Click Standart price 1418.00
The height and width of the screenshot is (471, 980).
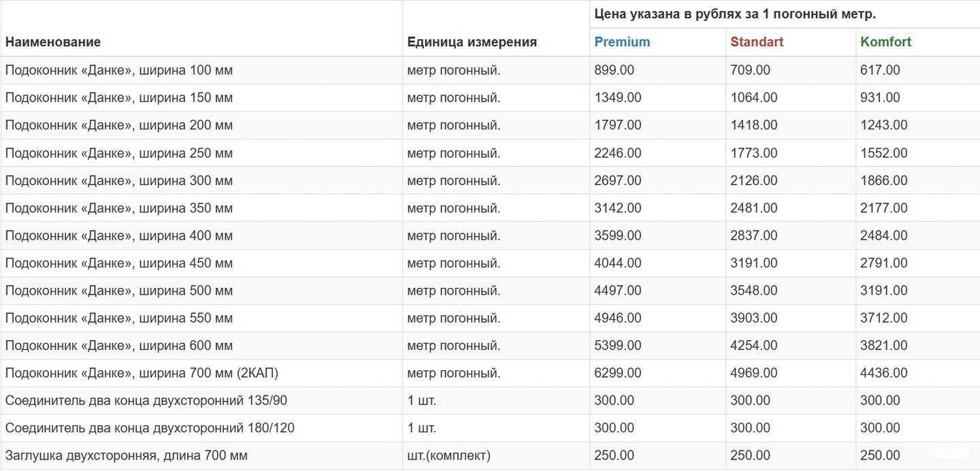[x=753, y=125]
